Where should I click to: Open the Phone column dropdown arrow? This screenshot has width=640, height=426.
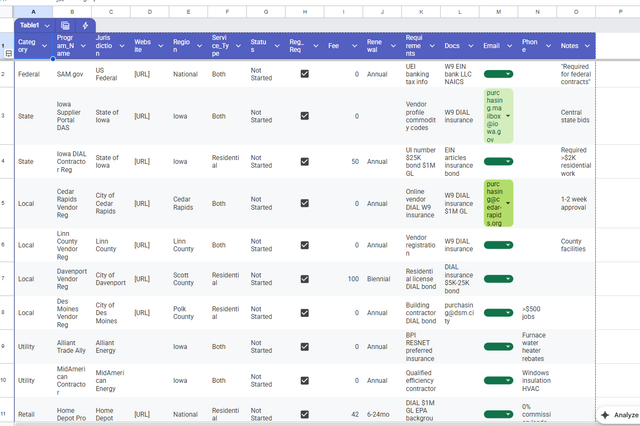click(549, 46)
